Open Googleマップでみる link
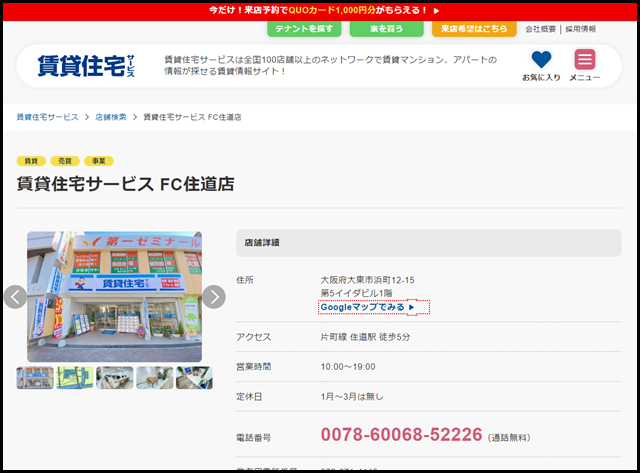Viewport: 640px width, 473px height. click(367, 307)
